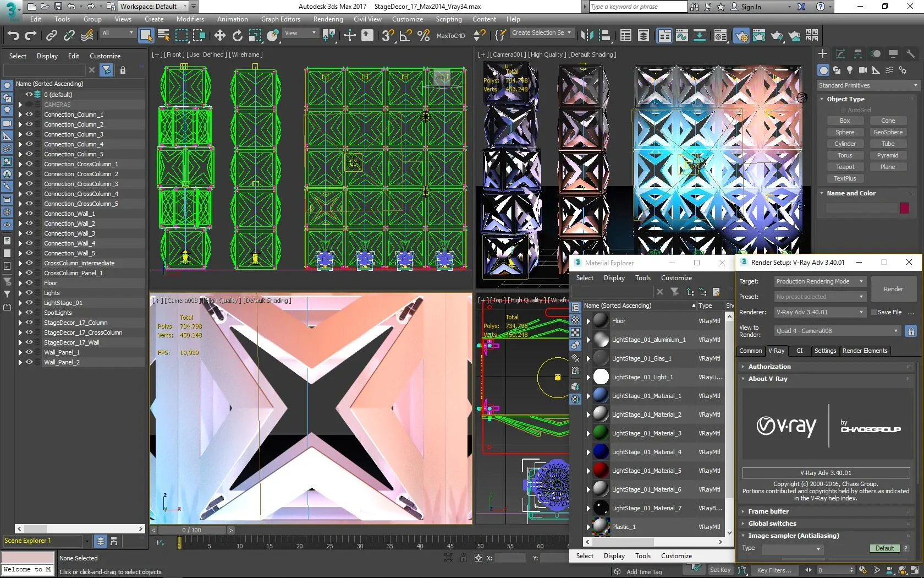Activate the Select Object tool
Image resolution: width=924 pixels, height=578 pixels.
click(146, 36)
